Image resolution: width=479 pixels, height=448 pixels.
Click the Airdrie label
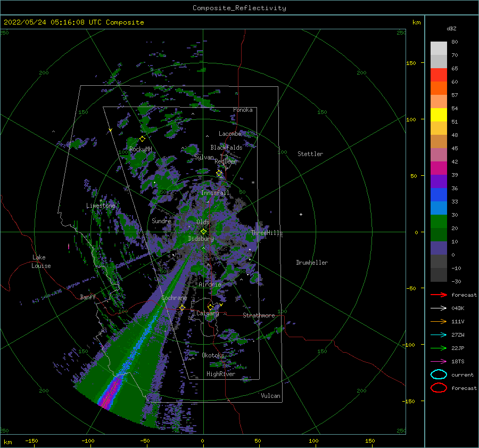point(210,284)
